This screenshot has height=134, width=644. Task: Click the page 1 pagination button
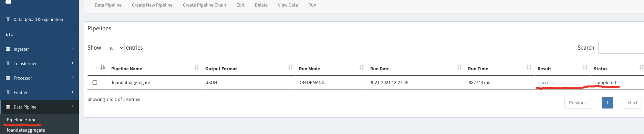607,103
